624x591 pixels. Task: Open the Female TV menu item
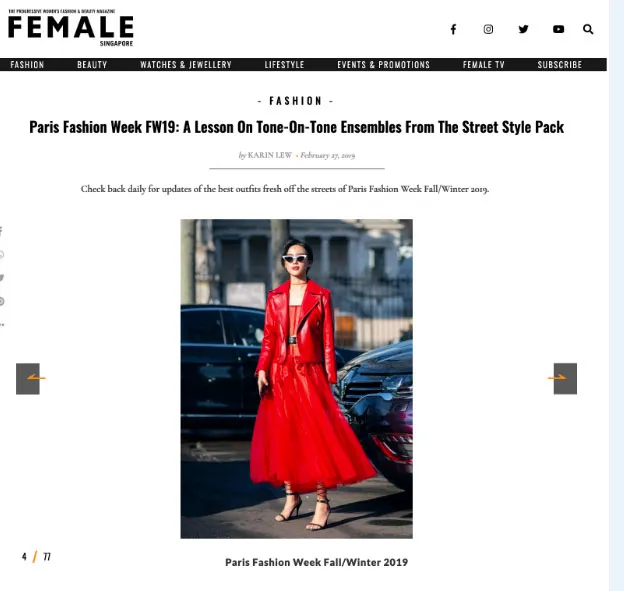pos(484,65)
